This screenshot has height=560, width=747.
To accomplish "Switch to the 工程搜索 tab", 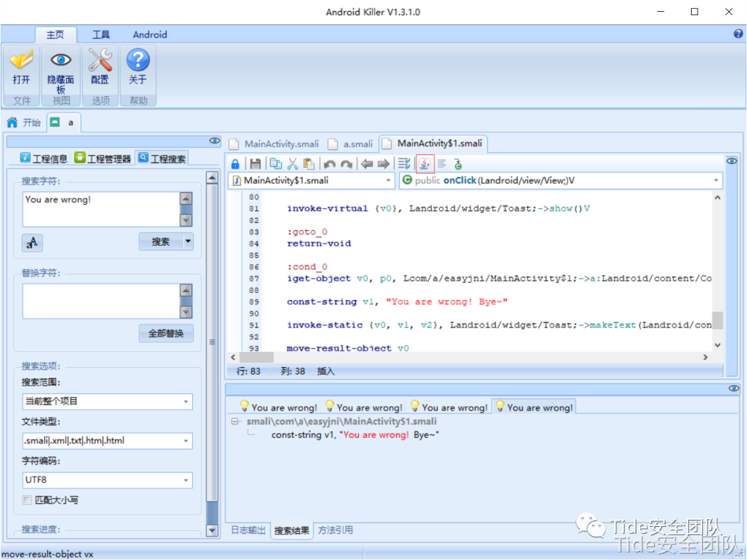I will (162, 158).
